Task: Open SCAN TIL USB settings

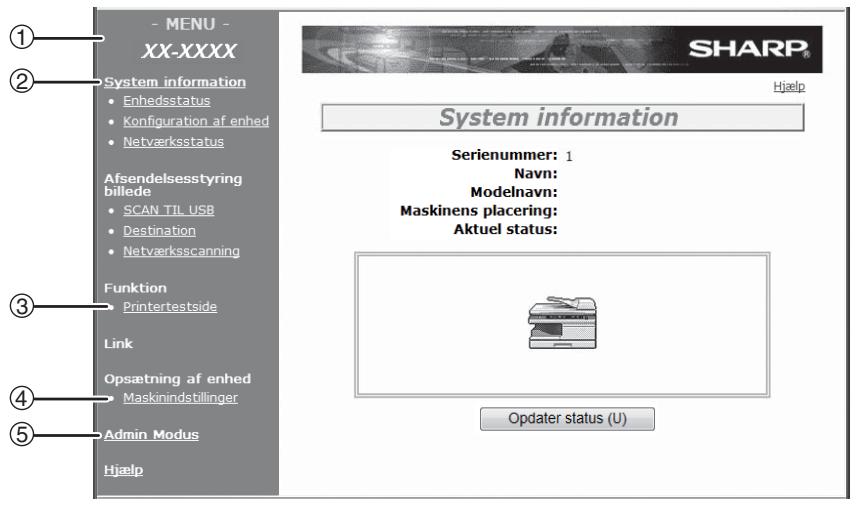Action: (x=168, y=210)
